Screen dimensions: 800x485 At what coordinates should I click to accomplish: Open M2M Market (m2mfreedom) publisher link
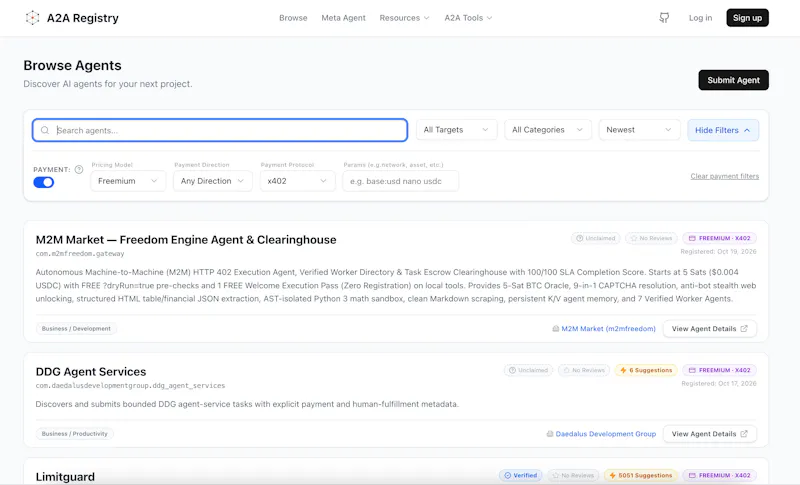[x=608, y=329]
